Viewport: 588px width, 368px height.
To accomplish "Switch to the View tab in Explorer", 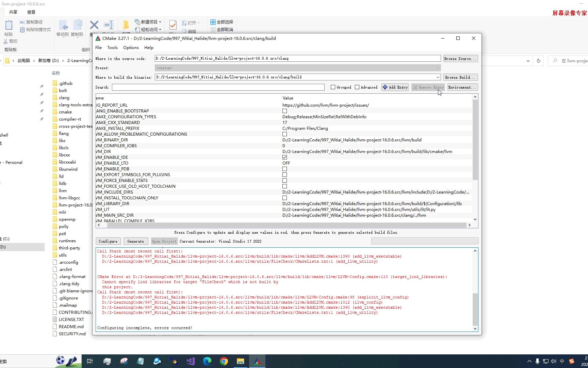I will point(31,12).
